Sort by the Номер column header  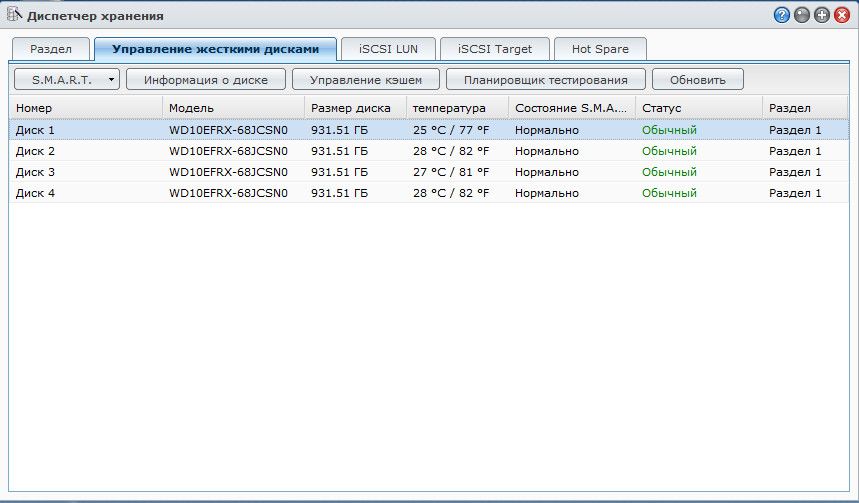click(x=85, y=108)
